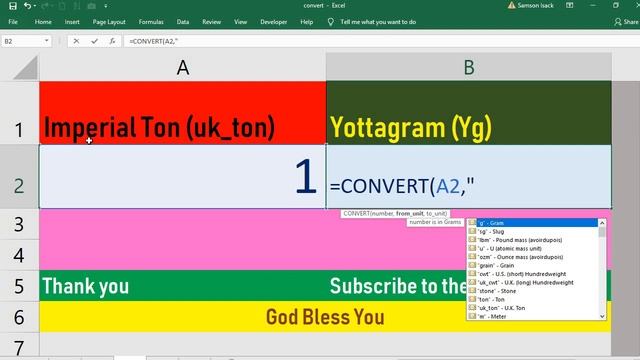Click in the formula bar text =CONVERT(A2,"
The height and width of the screenshot is (360, 640).
coord(153,41)
